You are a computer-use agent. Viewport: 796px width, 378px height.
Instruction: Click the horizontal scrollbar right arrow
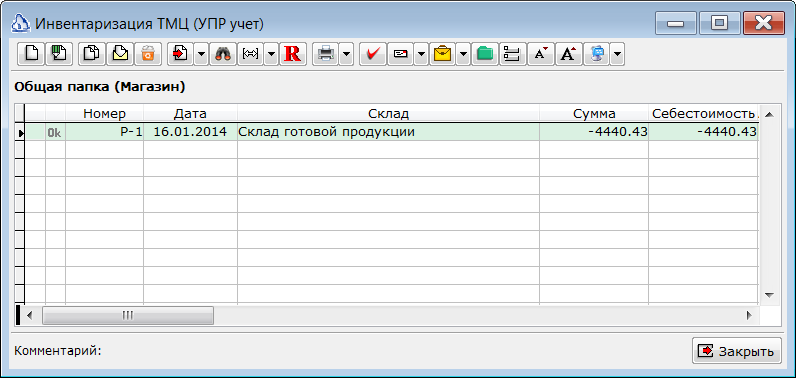tap(749, 316)
